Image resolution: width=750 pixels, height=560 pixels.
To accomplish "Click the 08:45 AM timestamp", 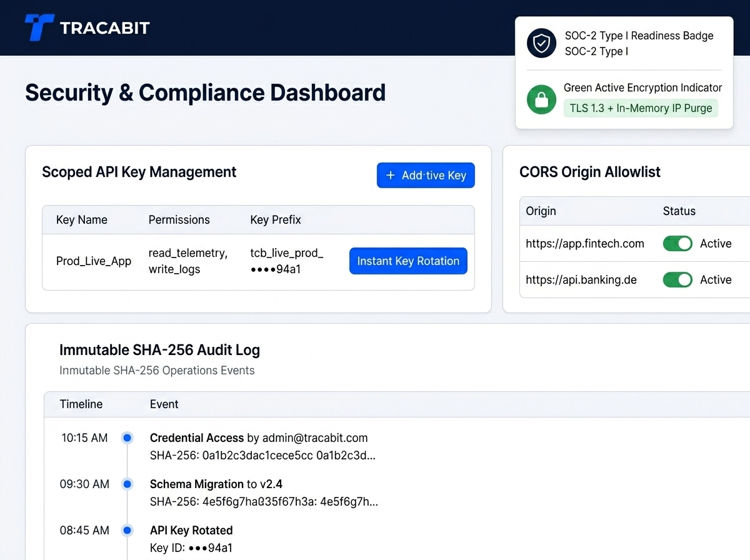I will tap(84, 531).
